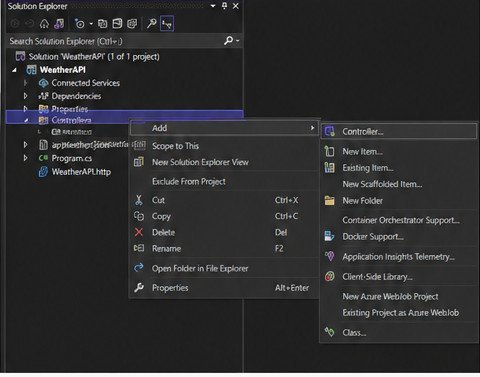Click the WeatherAPI.http file icon
Viewport: 480px width, 377px height.
43,172
